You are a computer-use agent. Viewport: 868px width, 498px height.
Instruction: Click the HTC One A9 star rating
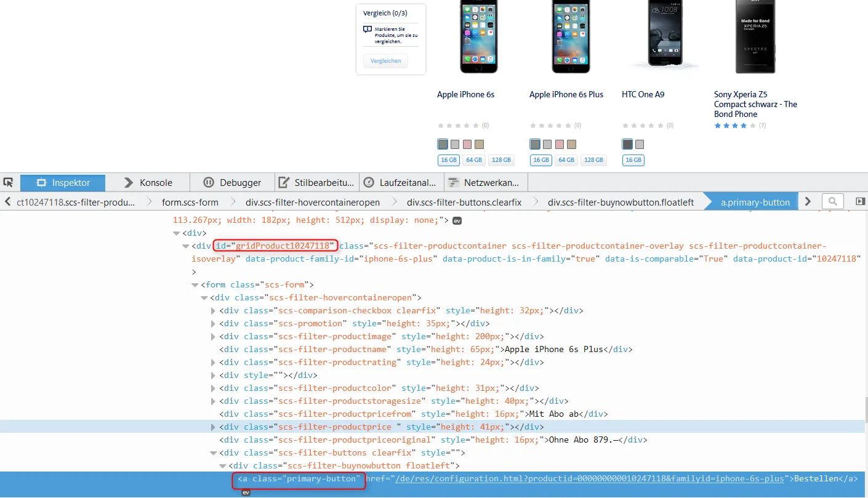pos(643,126)
